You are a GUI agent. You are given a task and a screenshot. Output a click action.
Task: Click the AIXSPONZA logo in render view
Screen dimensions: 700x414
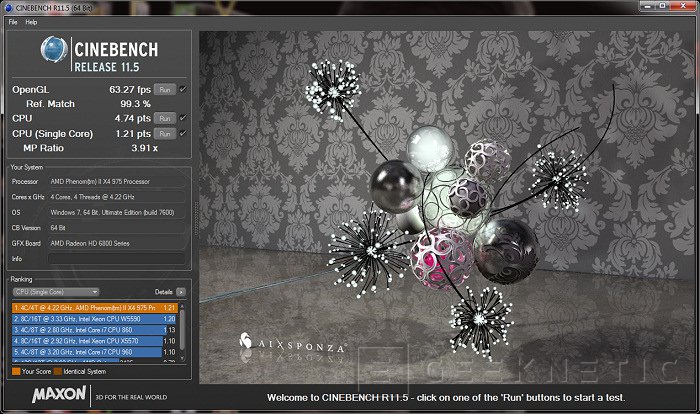coord(293,343)
